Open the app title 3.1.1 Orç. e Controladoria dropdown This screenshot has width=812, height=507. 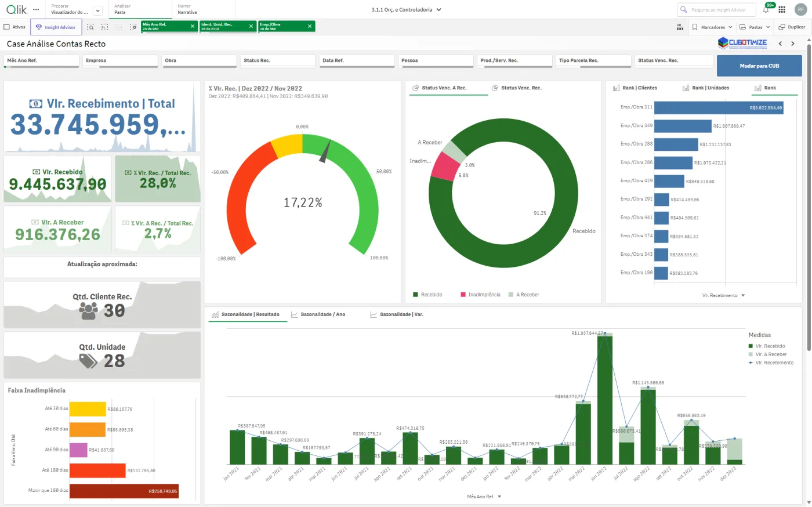(x=407, y=10)
